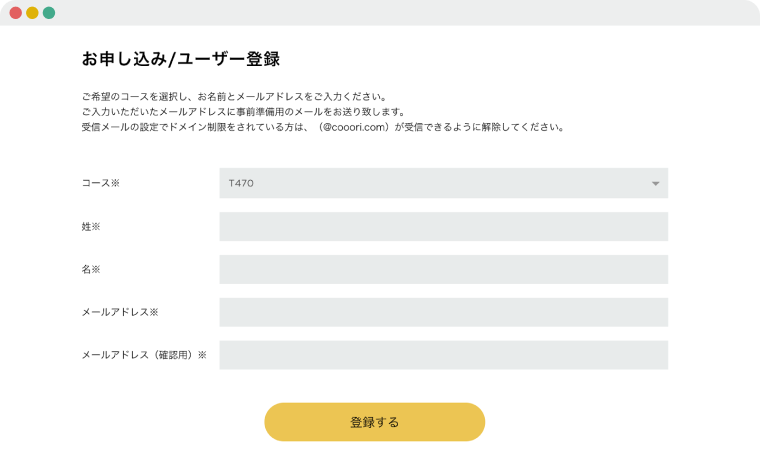Open the コース dropdown showing T470
Image resolution: width=760 pixels, height=460 pixels.
click(443, 183)
